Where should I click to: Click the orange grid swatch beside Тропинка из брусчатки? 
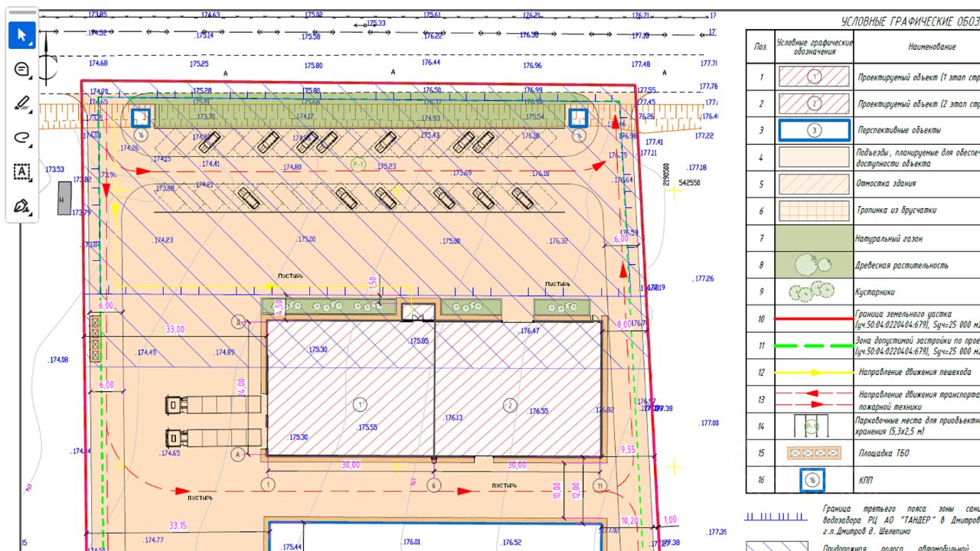pos(815,210)
